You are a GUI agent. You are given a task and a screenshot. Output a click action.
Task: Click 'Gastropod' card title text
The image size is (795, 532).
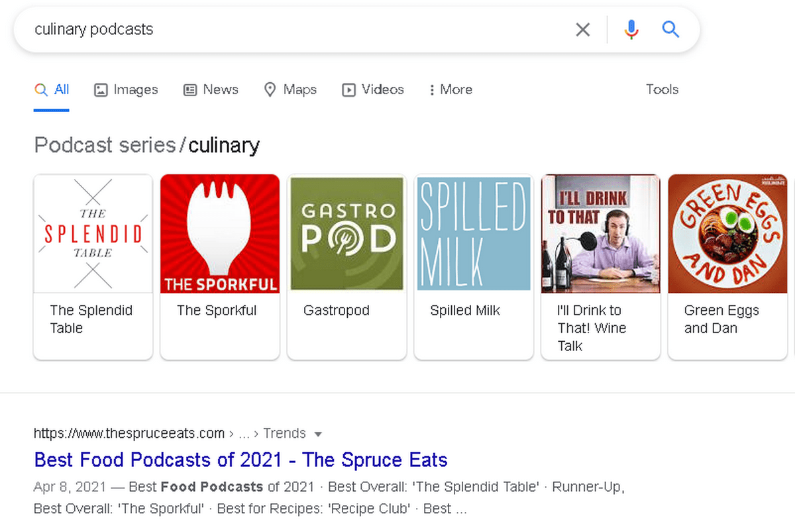pos(337,310)
